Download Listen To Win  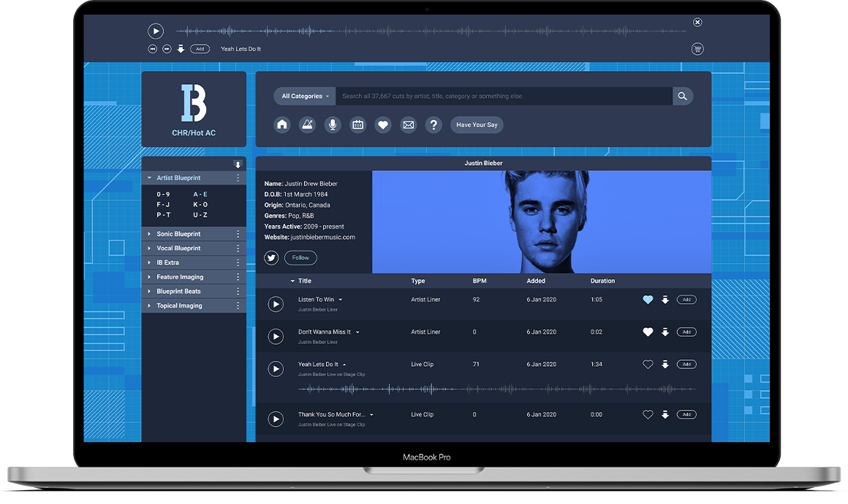coord(665,299)
